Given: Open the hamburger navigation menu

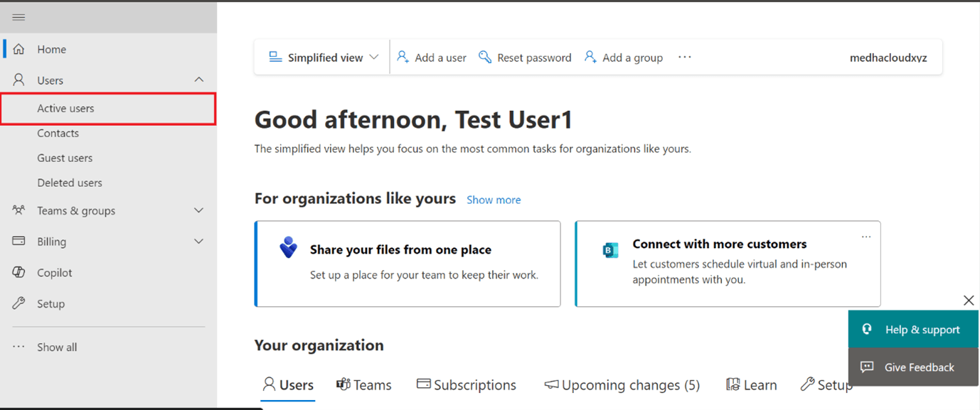Looking at the screenshot, I should coord(18,16).
